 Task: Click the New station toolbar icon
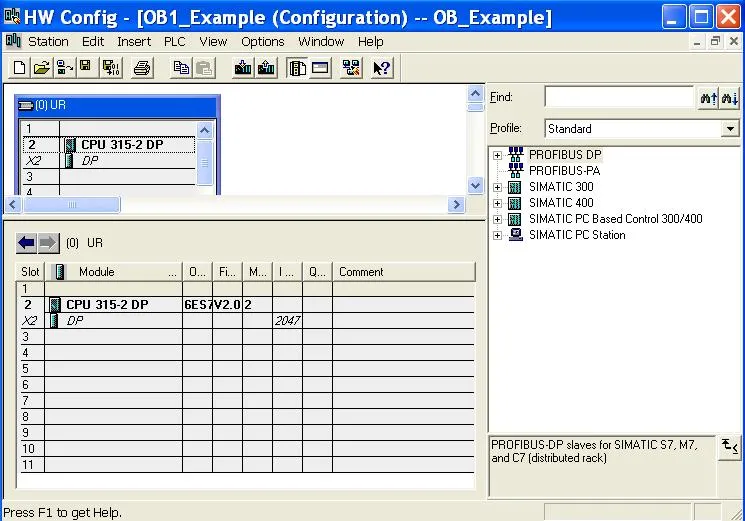(19, 68)
